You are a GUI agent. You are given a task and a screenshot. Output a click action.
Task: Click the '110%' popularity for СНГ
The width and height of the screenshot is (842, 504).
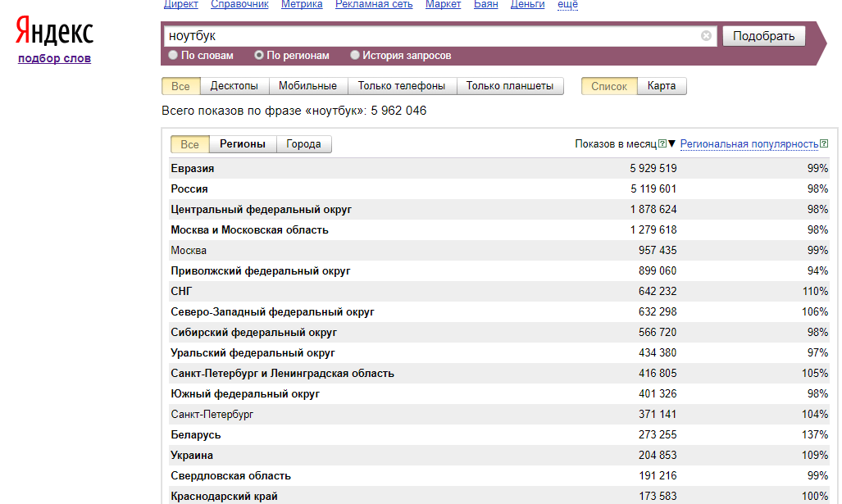(815, 291)
